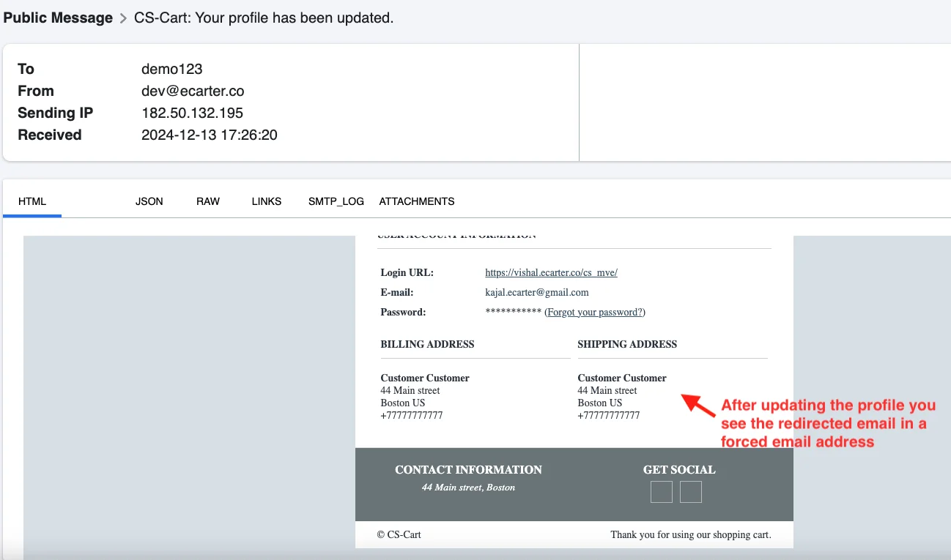Click the Contact Information street address
The height and width of the screenshot is (560, 951).
click(x=468, y=488)
